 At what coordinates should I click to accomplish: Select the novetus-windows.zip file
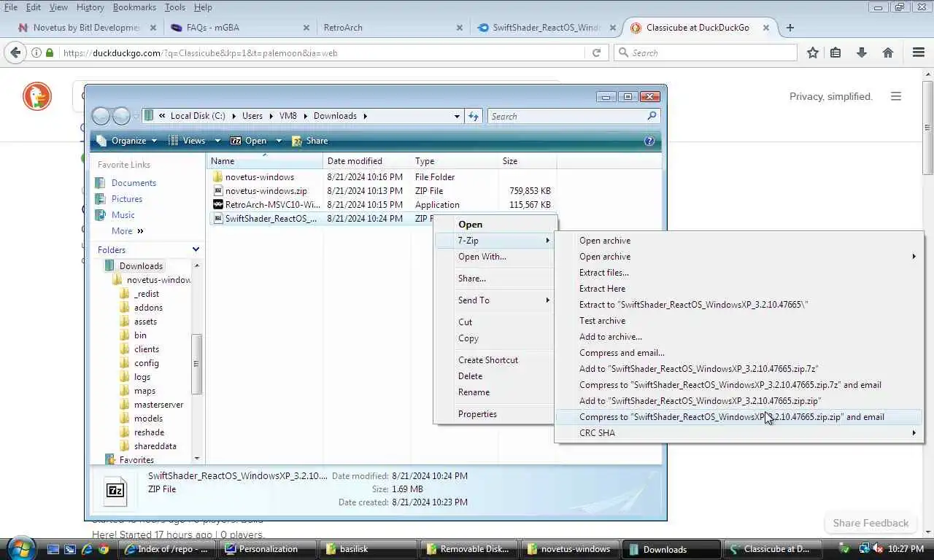tap(266, 191)
